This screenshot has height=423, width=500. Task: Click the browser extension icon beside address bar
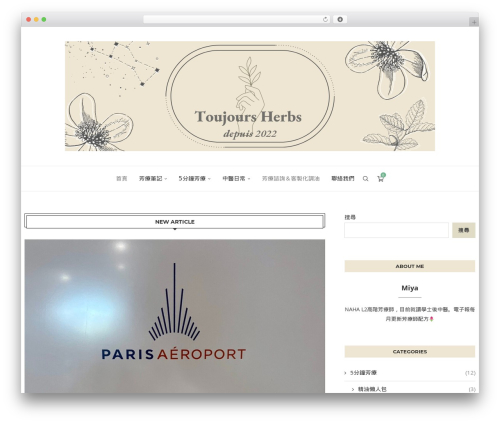[340, 20]
